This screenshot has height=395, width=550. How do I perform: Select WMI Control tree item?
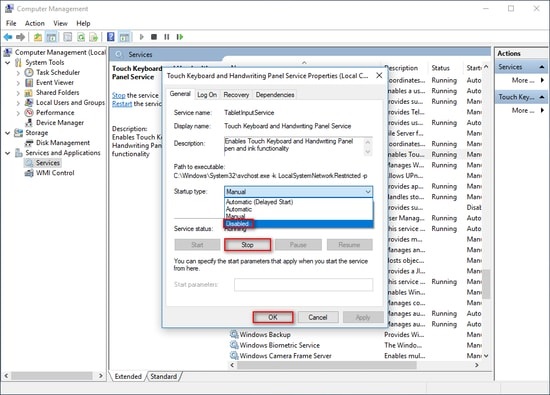(55, 173)
